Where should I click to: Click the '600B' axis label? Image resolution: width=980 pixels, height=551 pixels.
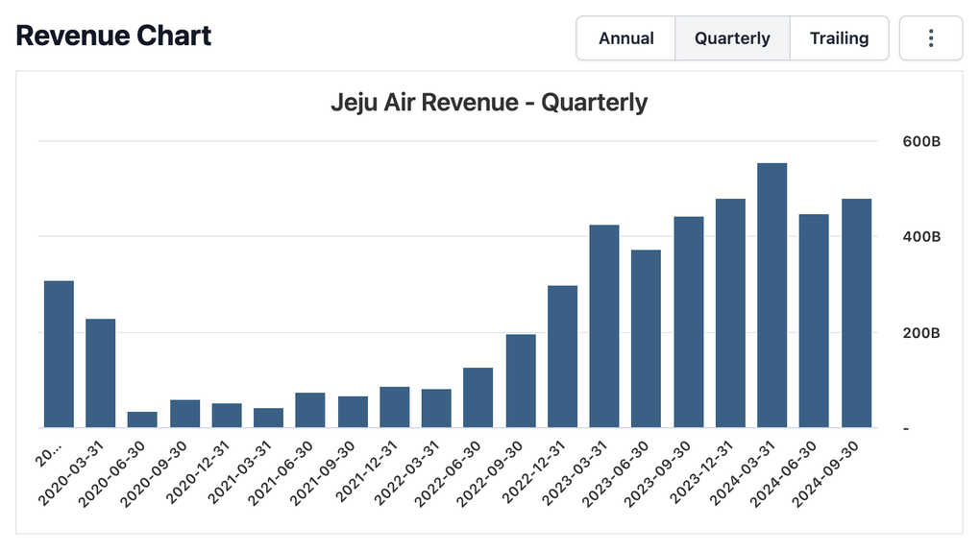pos(921,141)
